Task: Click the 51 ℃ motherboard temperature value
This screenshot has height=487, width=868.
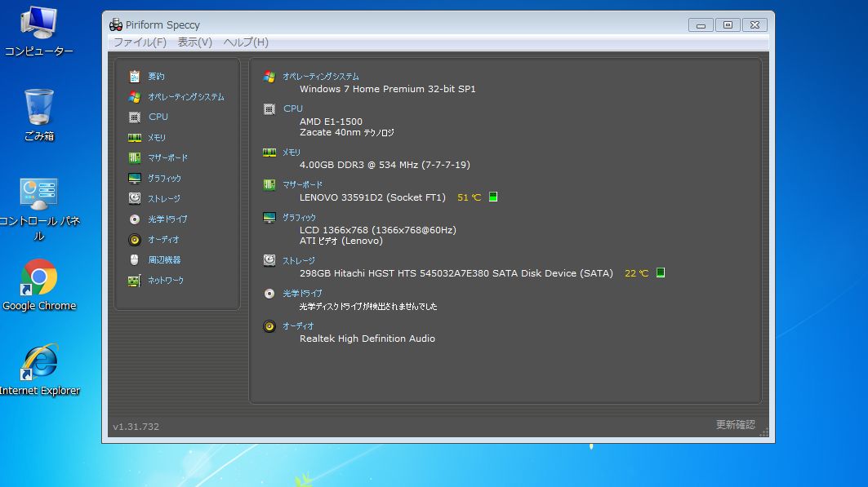Action: 469,197
